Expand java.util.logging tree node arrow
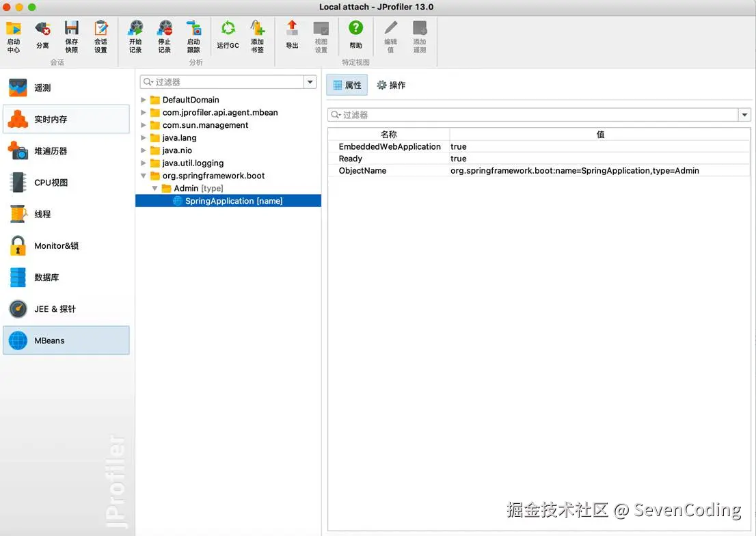Viewport: 756px width, 536px height. coord(143,163)
